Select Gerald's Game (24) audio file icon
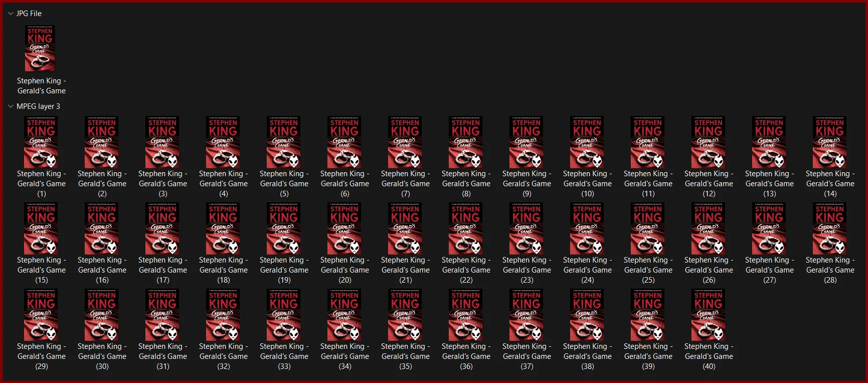The height and width of the screenshot is (383, 868). pos(587,228)
